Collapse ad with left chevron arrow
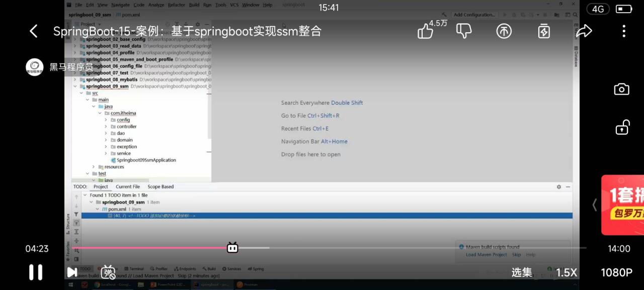The height and width of the screenshot is (290, 644). [x=595, y=205]
